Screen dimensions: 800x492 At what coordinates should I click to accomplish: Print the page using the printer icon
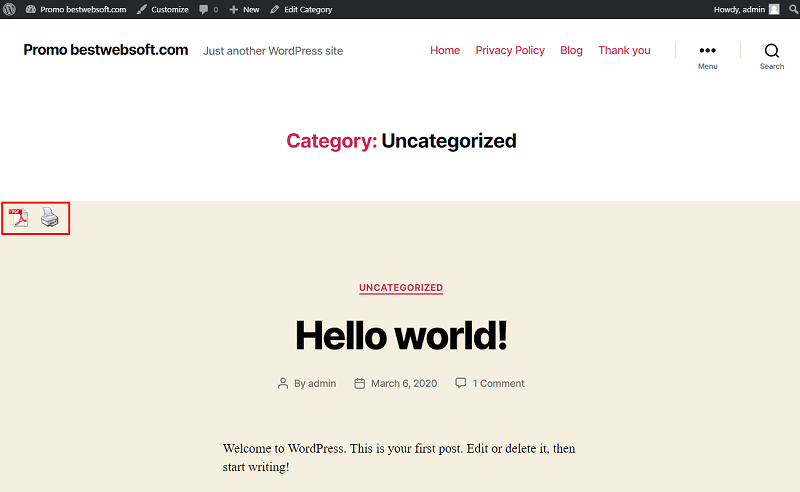[49, 217]
